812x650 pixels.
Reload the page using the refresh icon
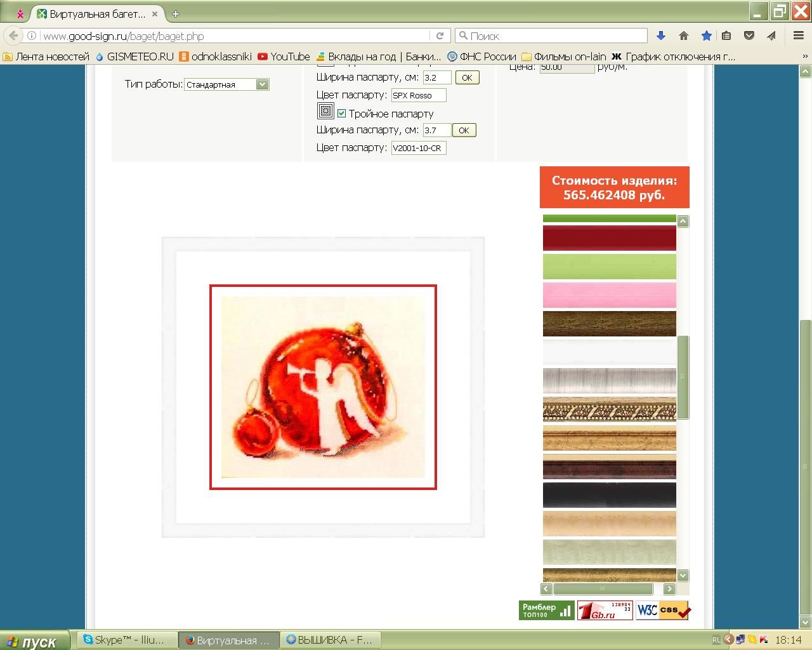pyautogui.click(x=440, y=36)
